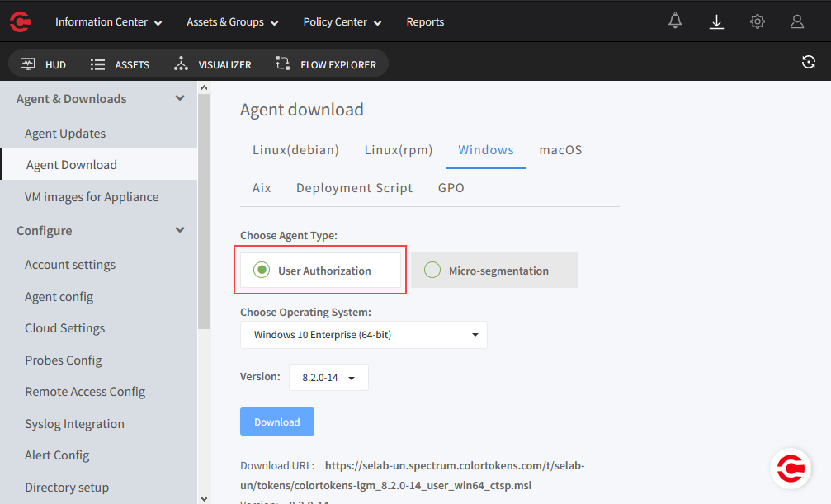Open Alert Config in sidebar

[57, 455]
